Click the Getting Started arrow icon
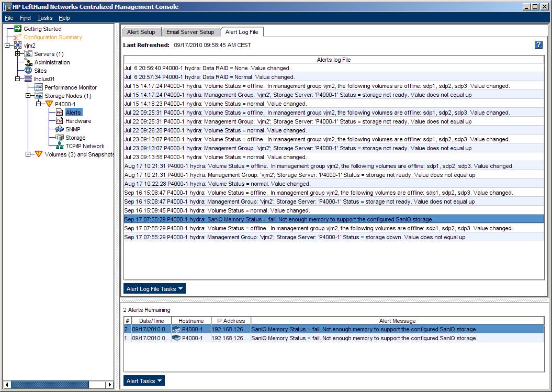Viewport: 552px width, 392px height. click(18, 29)
